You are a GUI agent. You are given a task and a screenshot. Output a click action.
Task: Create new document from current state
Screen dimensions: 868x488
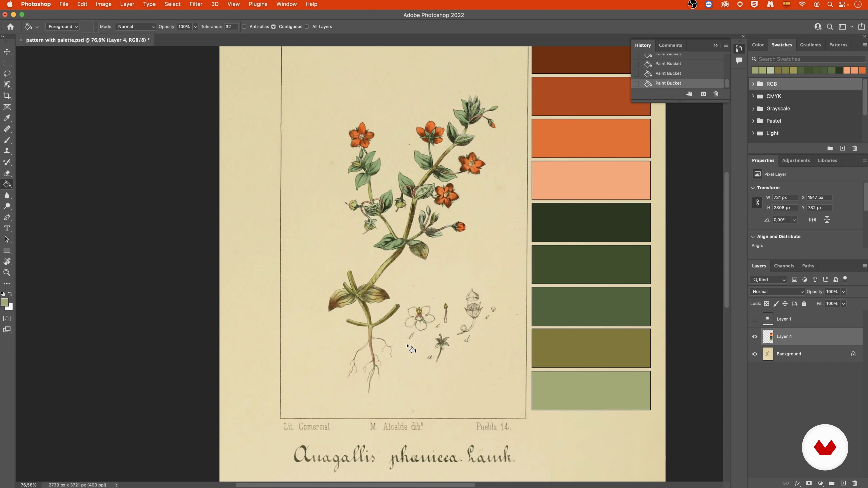[689, 94]
